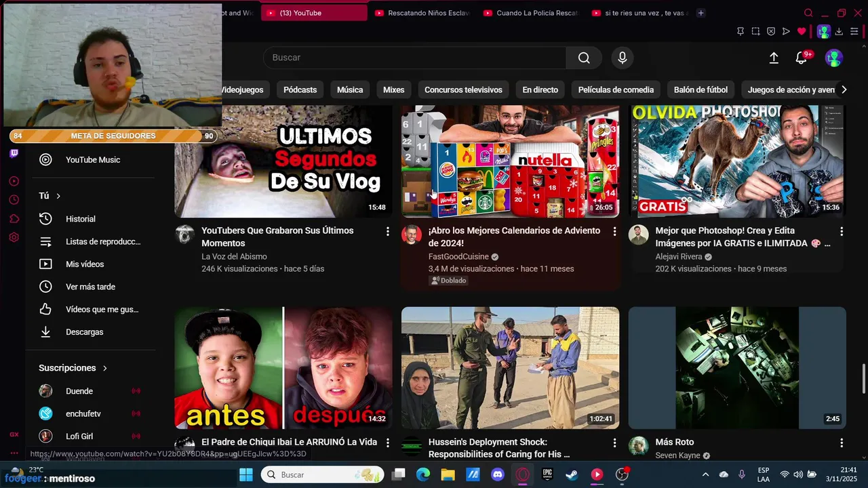The height and width of the screenshot is (488, 868).
Task: Open La Voz del Abismo channel link
Action: pyautogui.click(x=234, y=256)
